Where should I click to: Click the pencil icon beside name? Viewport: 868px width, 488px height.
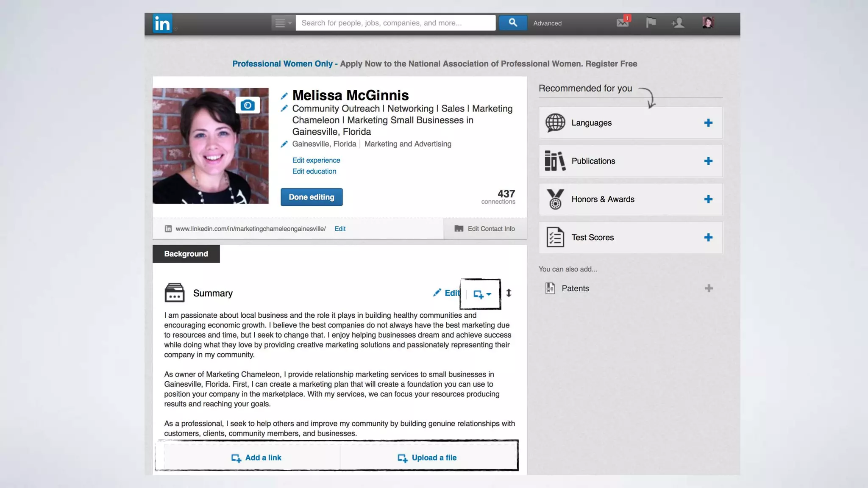[x=284, y=96]
